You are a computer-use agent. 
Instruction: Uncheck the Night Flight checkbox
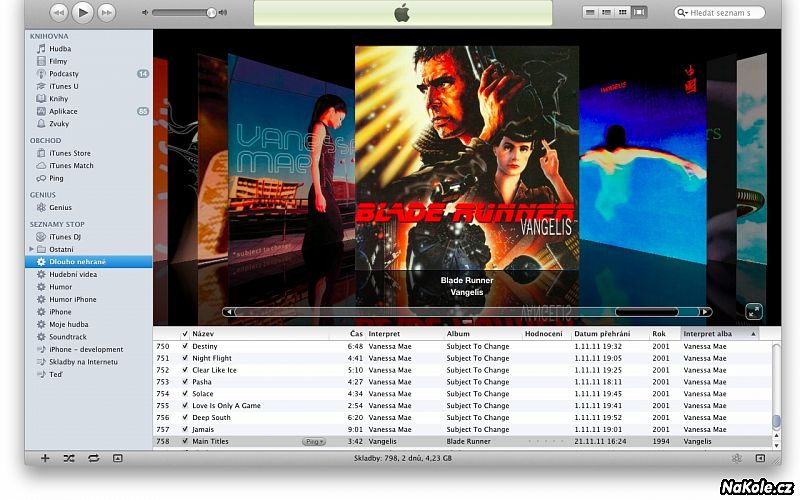[x=185, y=358]
